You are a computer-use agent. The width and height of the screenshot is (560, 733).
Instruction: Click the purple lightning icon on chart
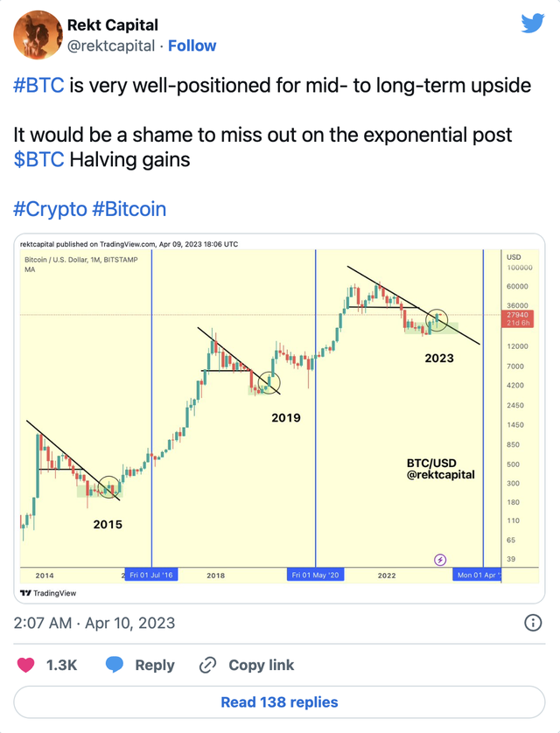click(440, 559)
